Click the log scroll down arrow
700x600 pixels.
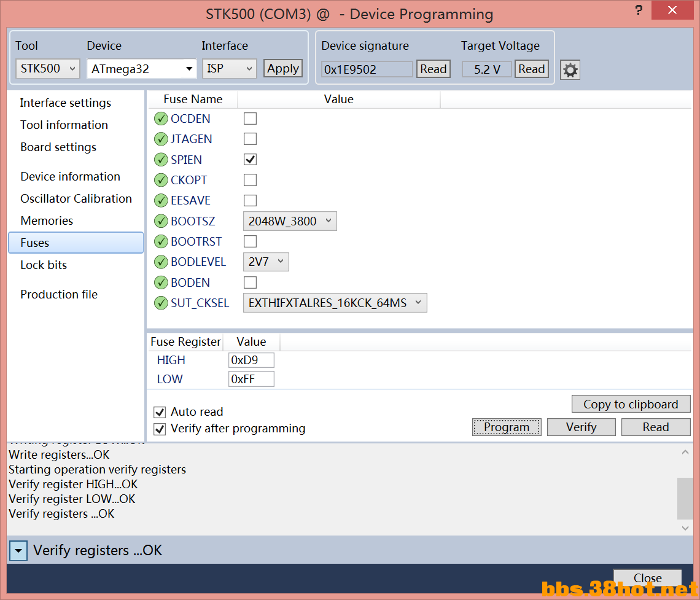[x=685, y=528]
